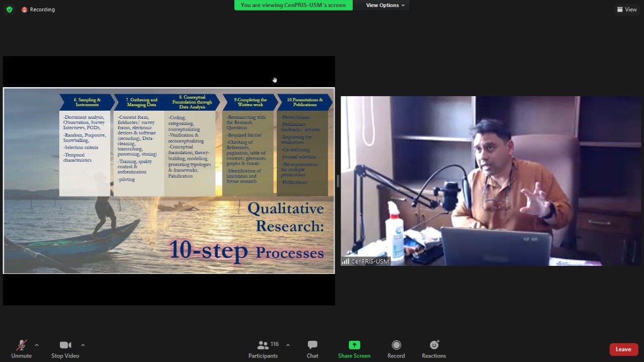
Task: Click the '10-step' text on the slide
Action: pyautogui.click(x=208, y=250)
